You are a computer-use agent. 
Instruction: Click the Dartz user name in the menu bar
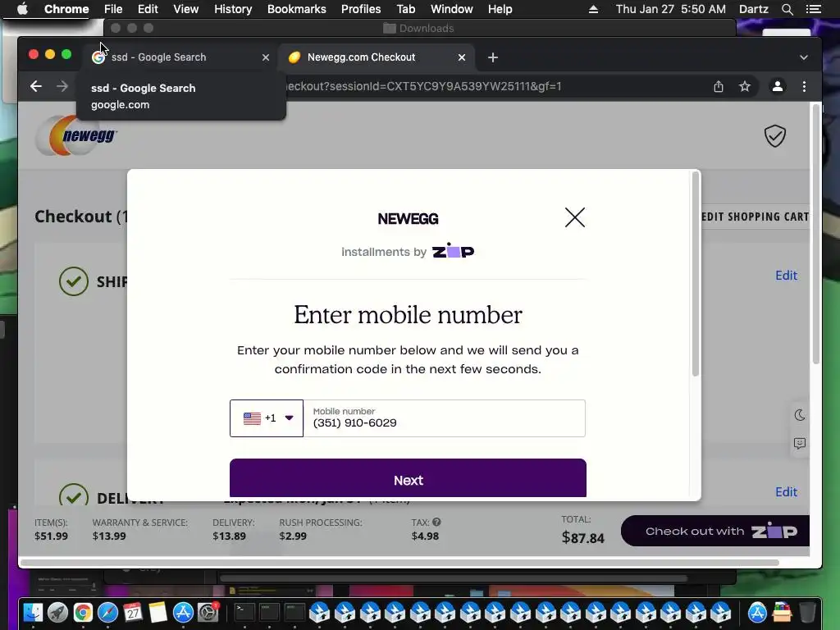coord(753,9)
